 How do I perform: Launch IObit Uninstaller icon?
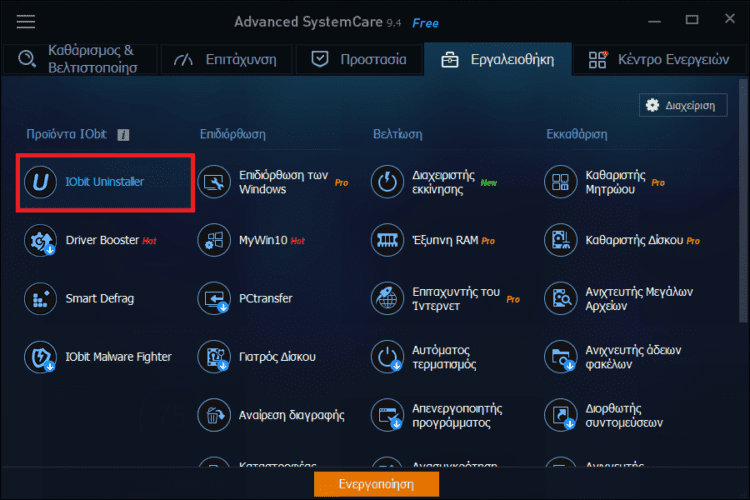tap(41, 182)
